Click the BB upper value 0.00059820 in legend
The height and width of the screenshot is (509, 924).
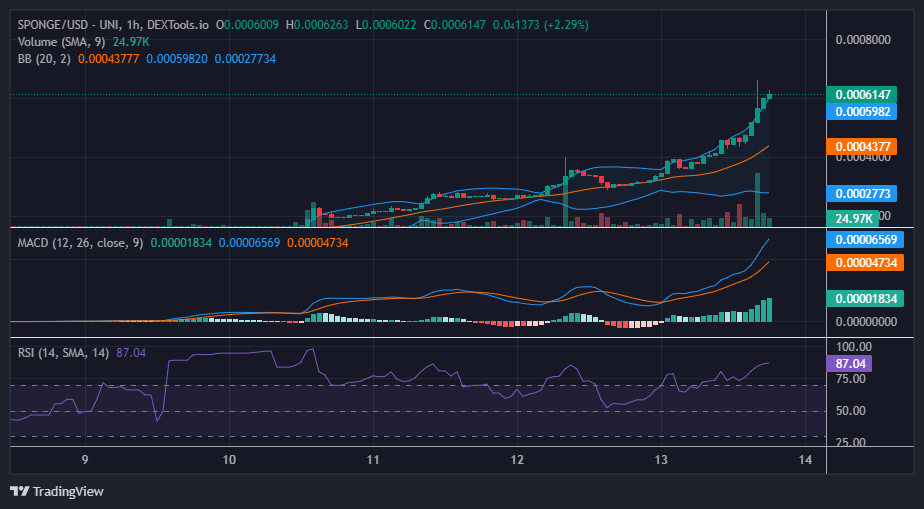tap(177, 59)
